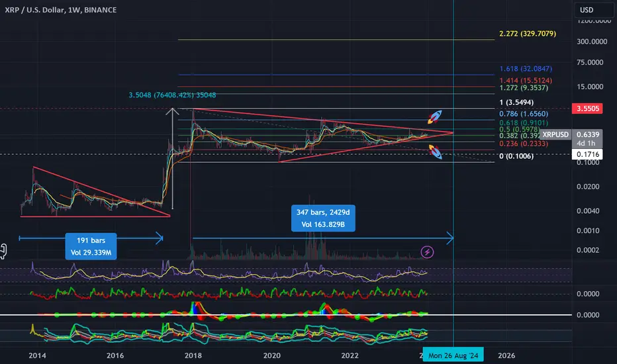The height and width of the screenshot is (364, 617).
Task: Click the 0.0200 price scale value
Action: click(589, 187)
